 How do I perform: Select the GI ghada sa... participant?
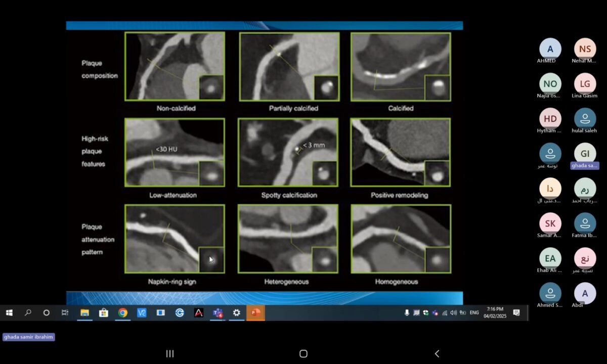585,154
